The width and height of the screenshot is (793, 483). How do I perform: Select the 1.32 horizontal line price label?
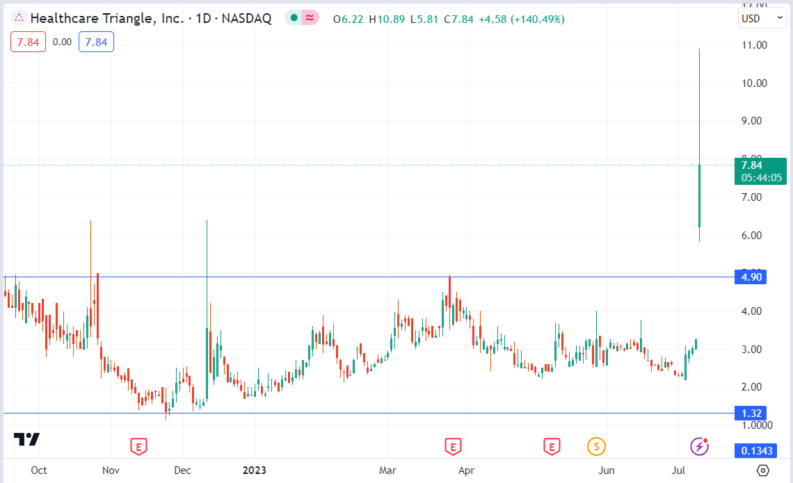(x=750, y=413)
